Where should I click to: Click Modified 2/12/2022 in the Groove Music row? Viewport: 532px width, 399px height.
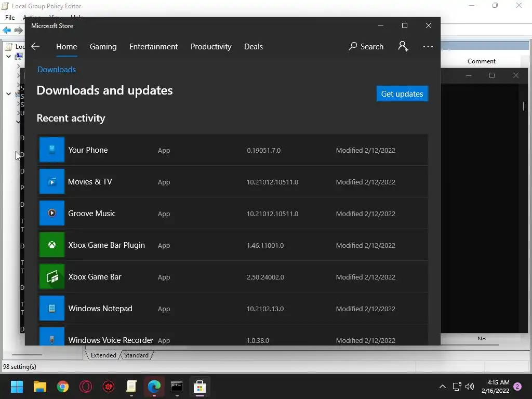366,214
